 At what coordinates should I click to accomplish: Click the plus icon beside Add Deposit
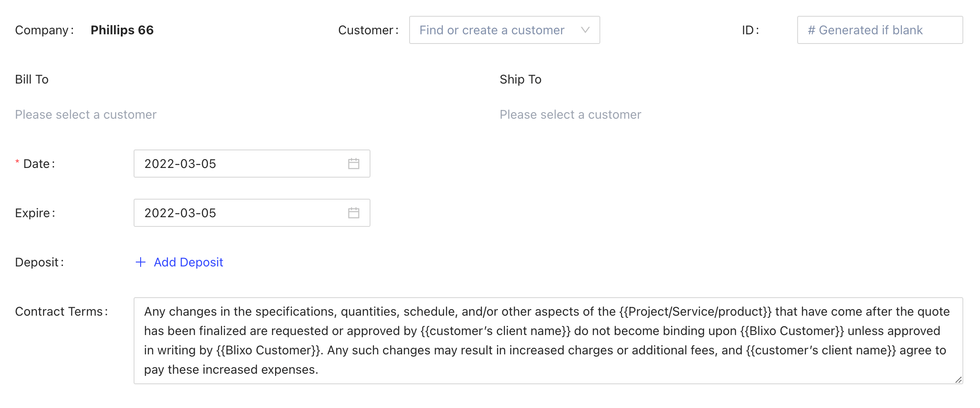point(141,262)
